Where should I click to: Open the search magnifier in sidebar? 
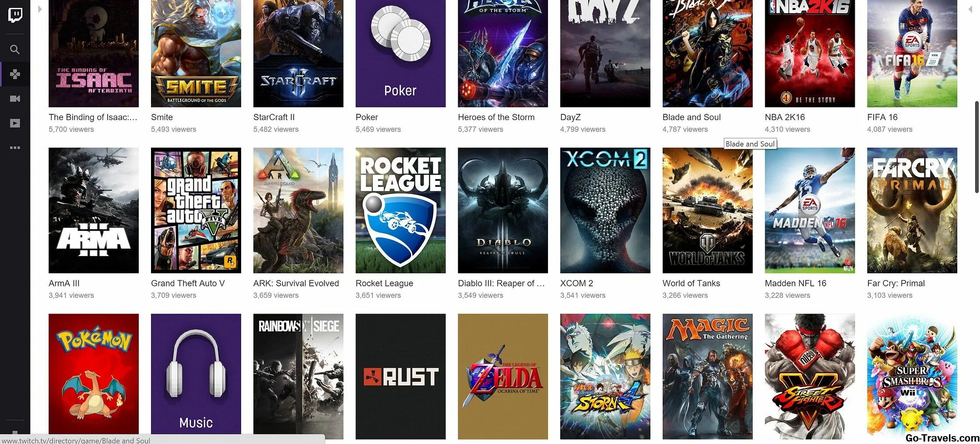pyautogui.click(x=15, y=49)
